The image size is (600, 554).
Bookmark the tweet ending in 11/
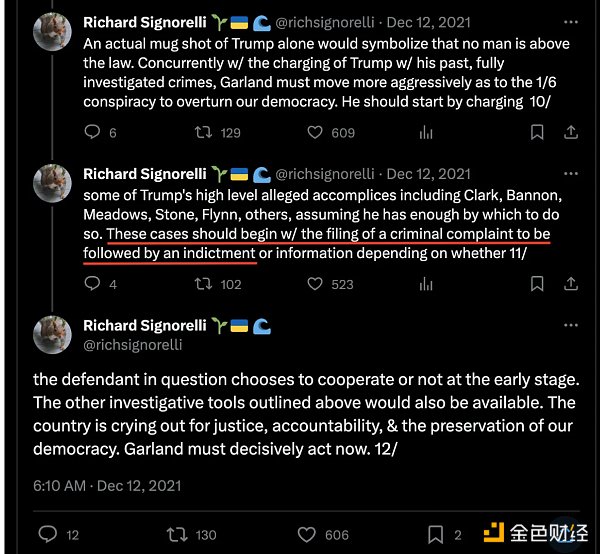pyautogui.click(x=535, y=284)
